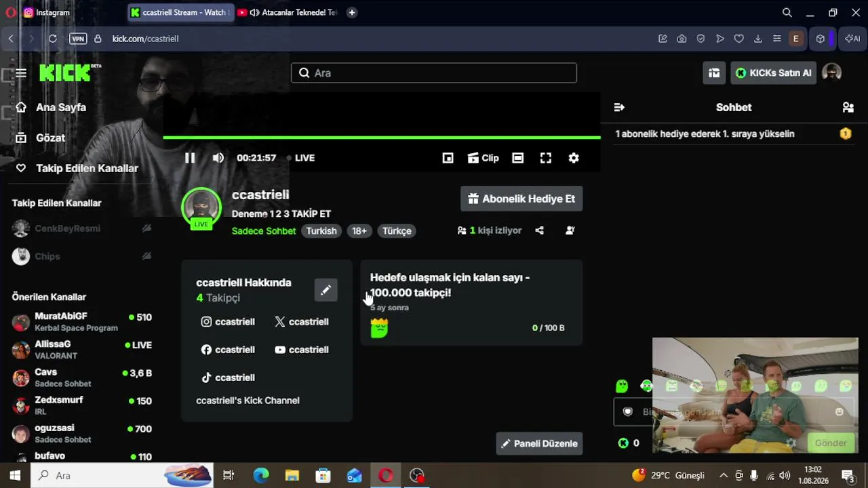Click the KICKs Satın Al button
Screen dimensions: 868x488
774,73
